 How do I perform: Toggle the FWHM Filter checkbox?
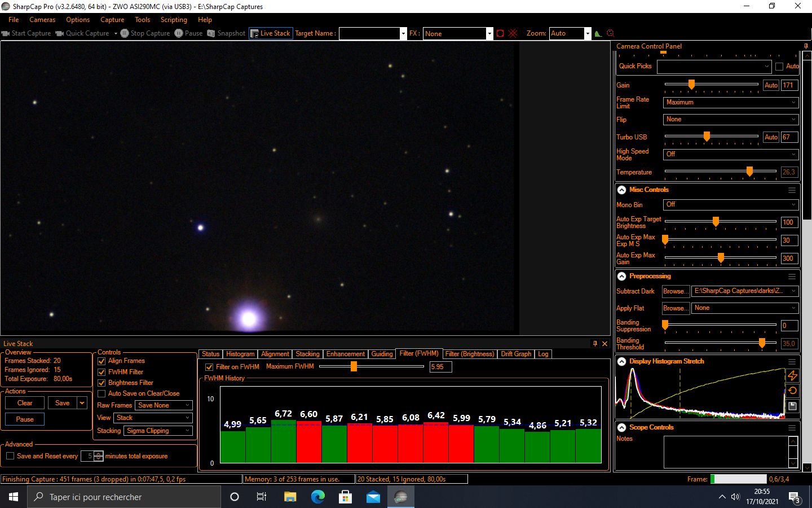coord(101,373)
